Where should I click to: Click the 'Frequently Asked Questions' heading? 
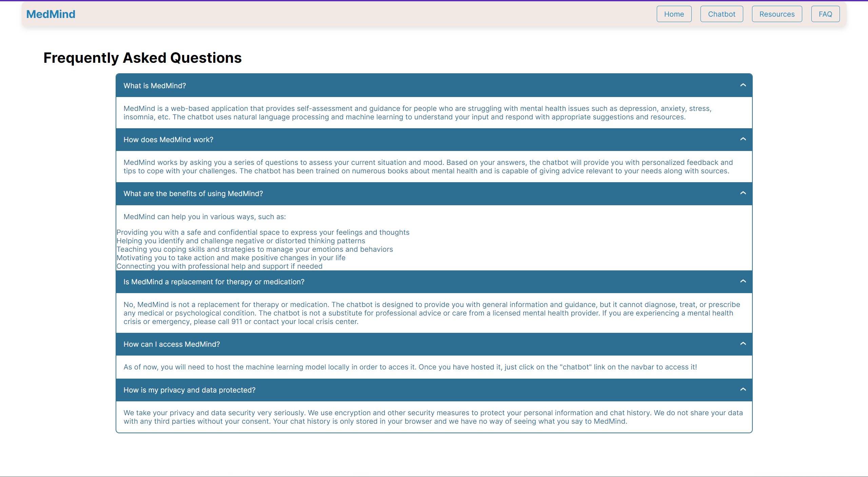click(142, 58)
